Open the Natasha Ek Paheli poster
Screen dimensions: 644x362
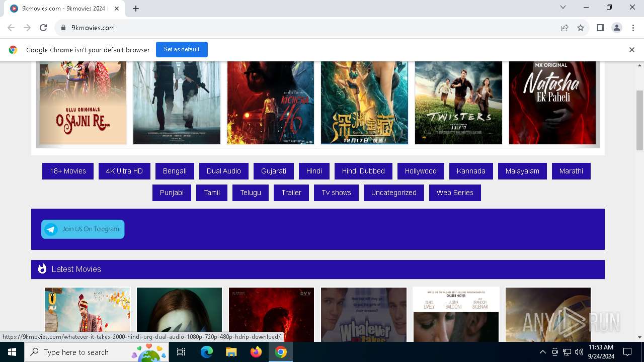(x=552, y=103)
